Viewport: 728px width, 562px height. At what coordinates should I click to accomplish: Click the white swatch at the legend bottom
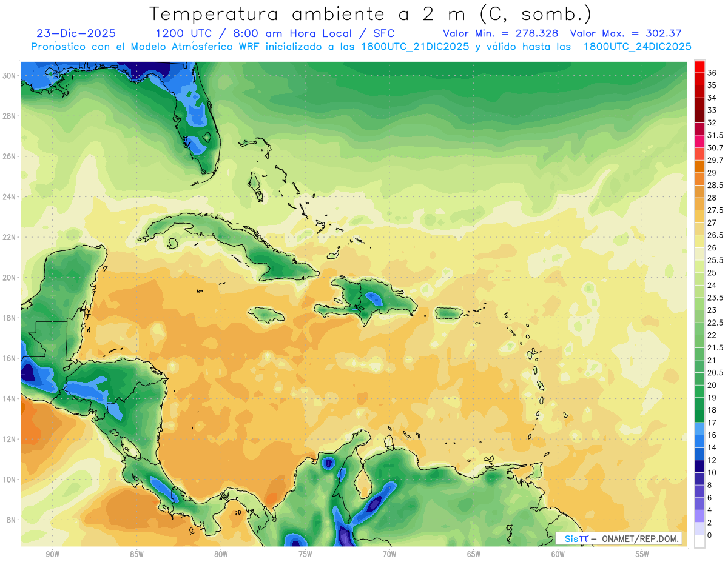(x=699, y=541)
